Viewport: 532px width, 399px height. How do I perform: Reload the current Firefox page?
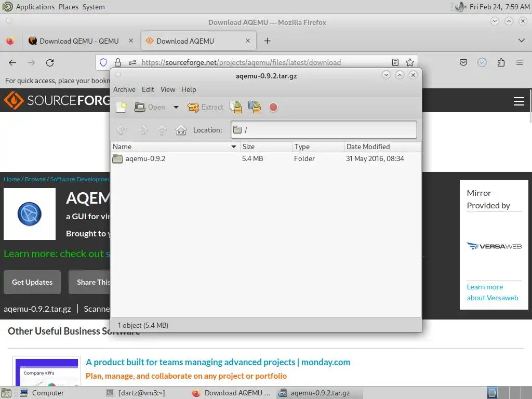[50, 62]
